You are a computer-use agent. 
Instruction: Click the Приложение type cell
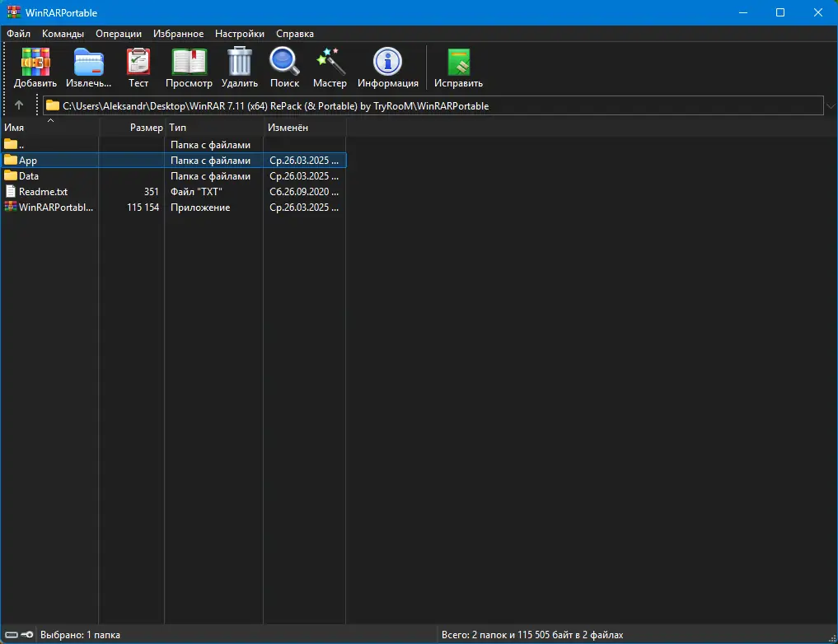click(x=200, y=207)
